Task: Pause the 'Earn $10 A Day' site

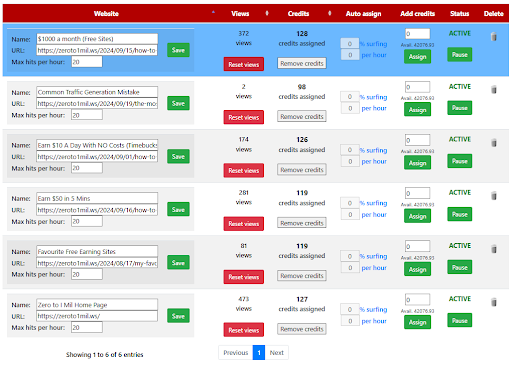Action: (459, 161)
